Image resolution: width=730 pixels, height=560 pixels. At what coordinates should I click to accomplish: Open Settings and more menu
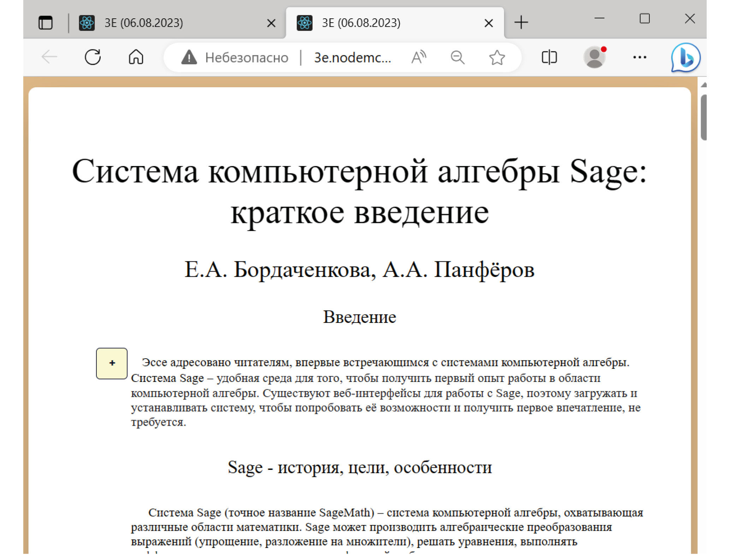click(x=639, y=57)
